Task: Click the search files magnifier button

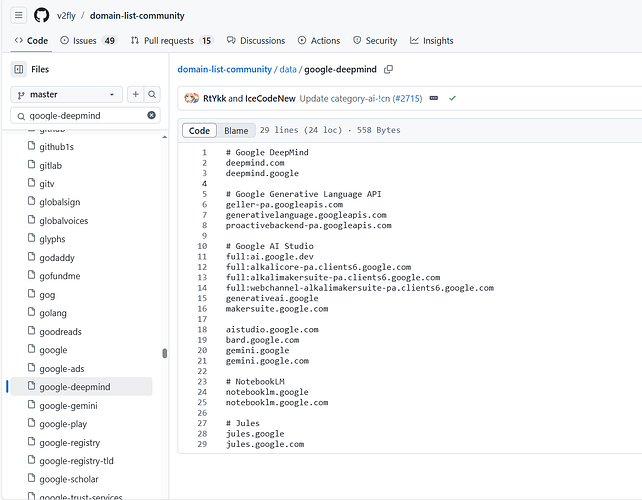Action: [152, 95]
